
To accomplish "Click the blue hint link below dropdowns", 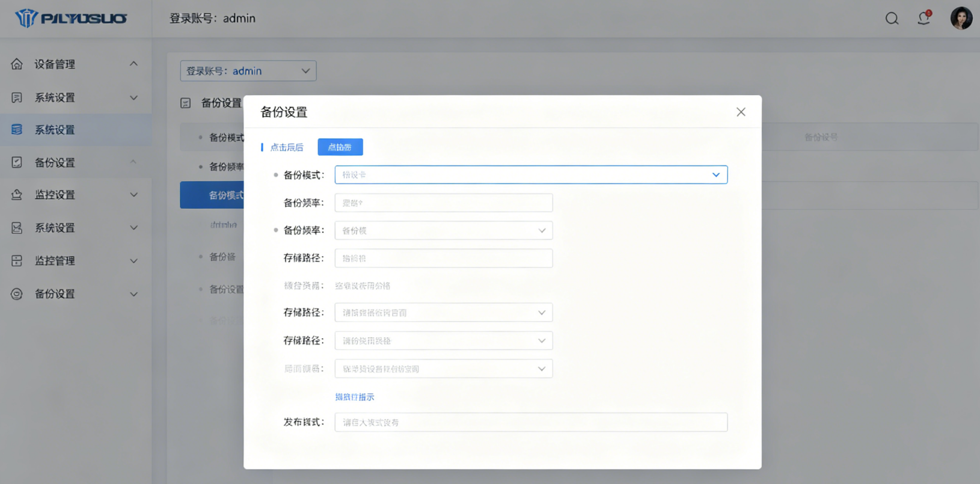I will (x=355, y=397).
